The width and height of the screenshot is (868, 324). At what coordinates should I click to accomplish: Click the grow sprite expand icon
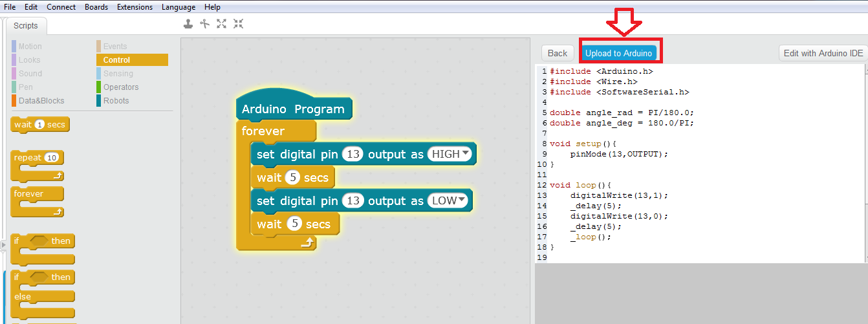click(222, 24)
